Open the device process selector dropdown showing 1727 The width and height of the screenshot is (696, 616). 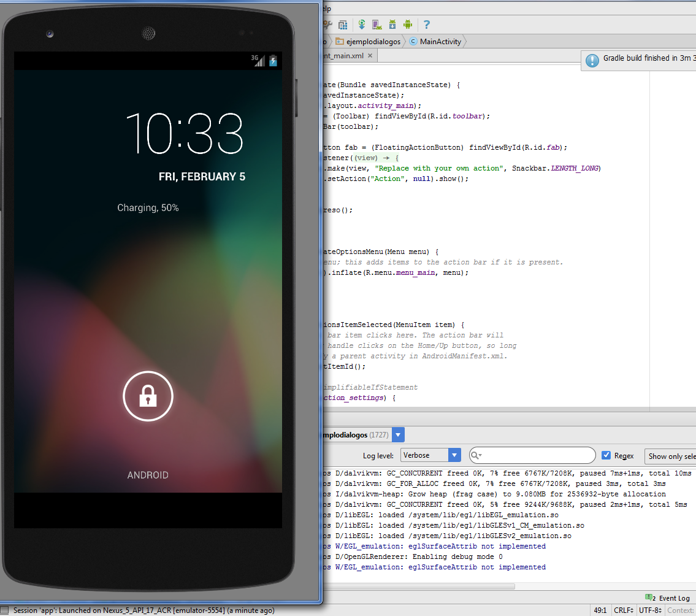click(x=399, y=434)
